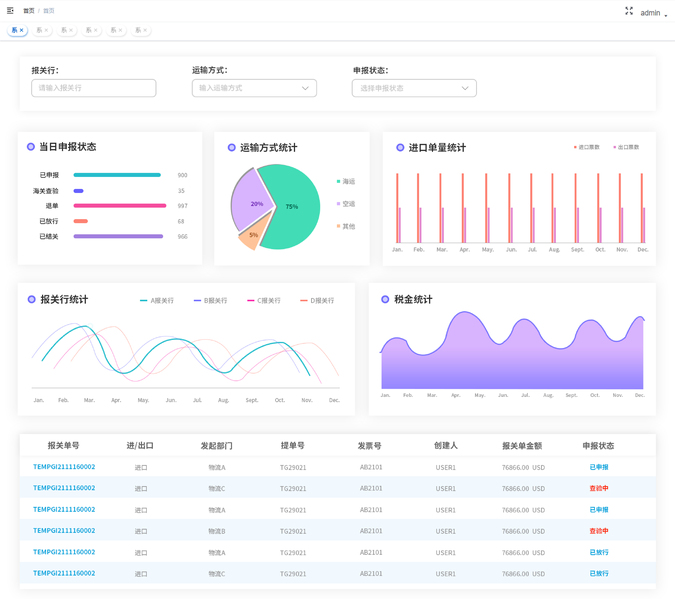Toggle the A报关行 series legend
The width and height of the screenshot is (675, 600).
pos(157,300)
